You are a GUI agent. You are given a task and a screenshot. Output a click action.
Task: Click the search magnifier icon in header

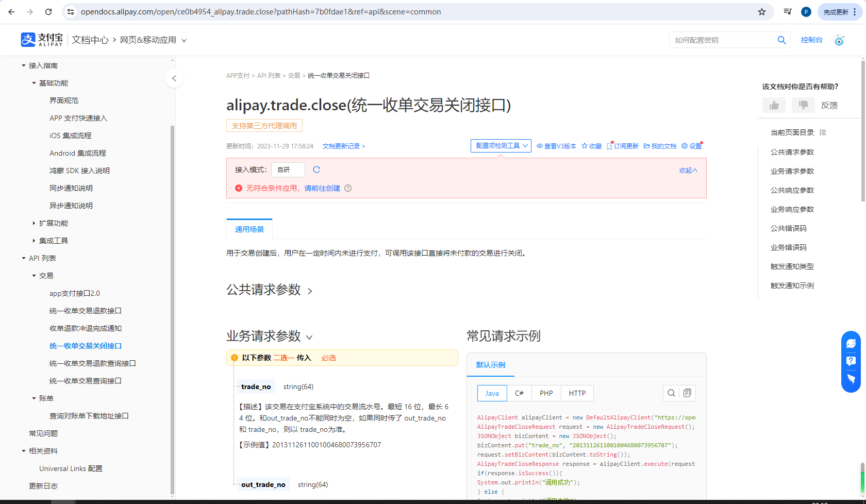tap(781, 40)
